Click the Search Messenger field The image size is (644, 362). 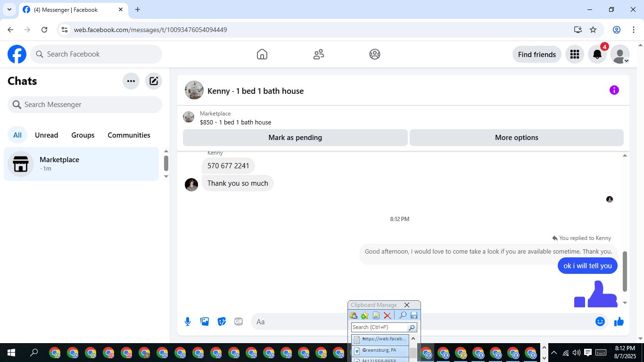pyautogui.click(x=85, y=105)
